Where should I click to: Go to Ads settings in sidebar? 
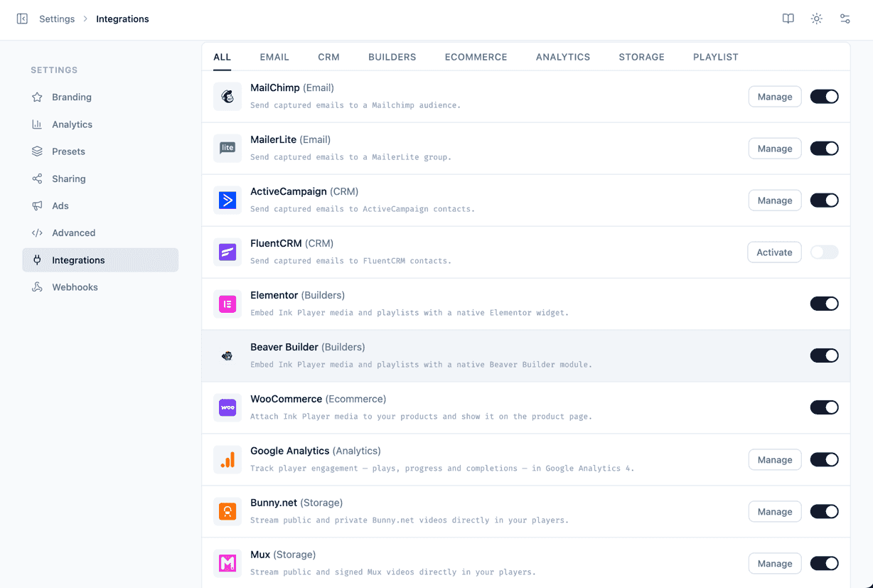[x=100, y=205]
